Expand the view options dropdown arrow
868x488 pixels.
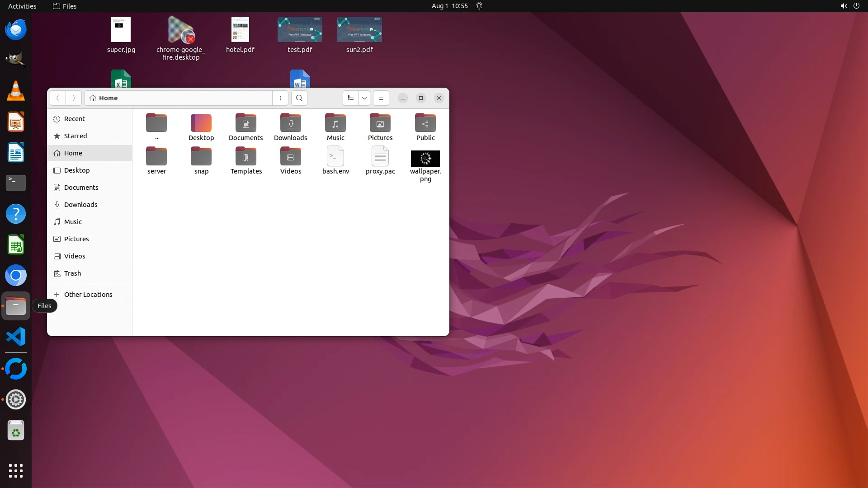(364, 98)
